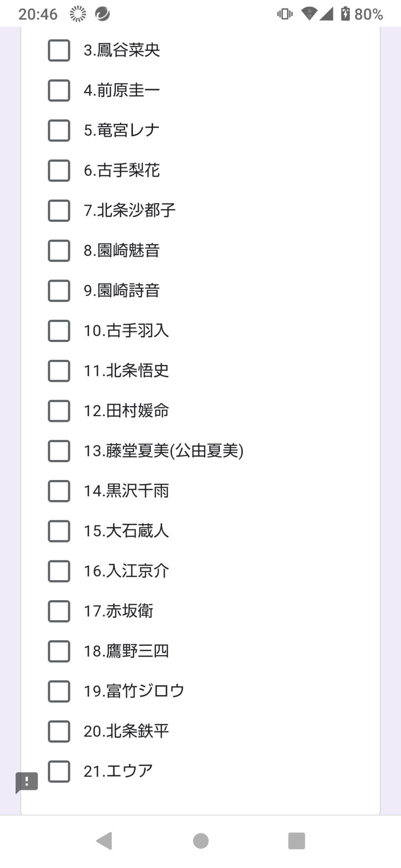Viewport: 401px width, 868px height.
Task: Tick the 5.竜宮レナ checkbox
Action: (59, 131)
